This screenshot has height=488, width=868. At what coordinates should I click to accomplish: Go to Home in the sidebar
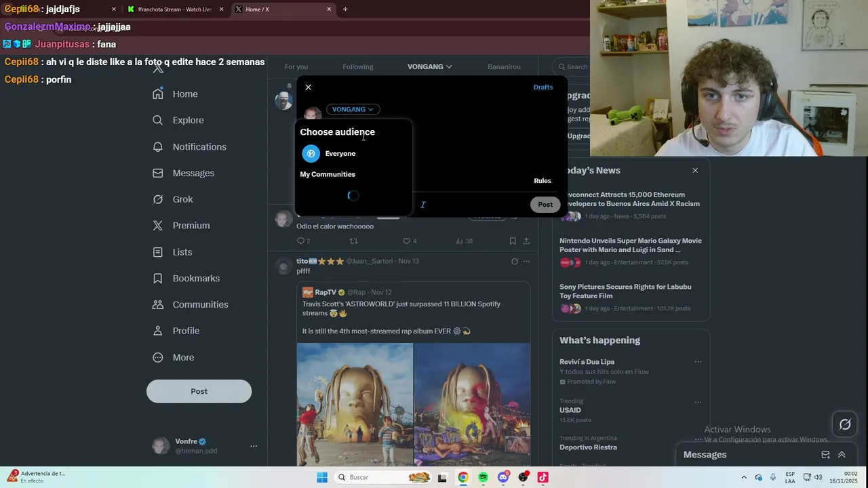pyautogui.click(x=176, y=94)
